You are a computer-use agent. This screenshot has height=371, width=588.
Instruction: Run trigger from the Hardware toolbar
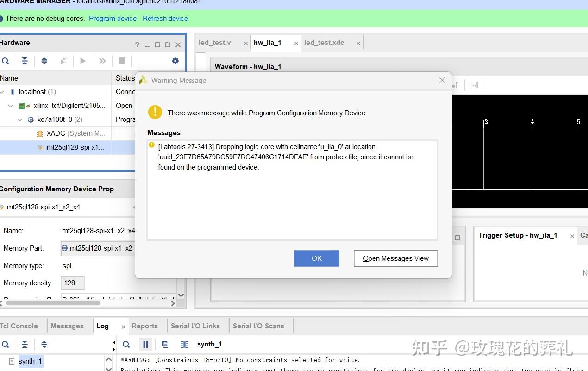point(83,61)
